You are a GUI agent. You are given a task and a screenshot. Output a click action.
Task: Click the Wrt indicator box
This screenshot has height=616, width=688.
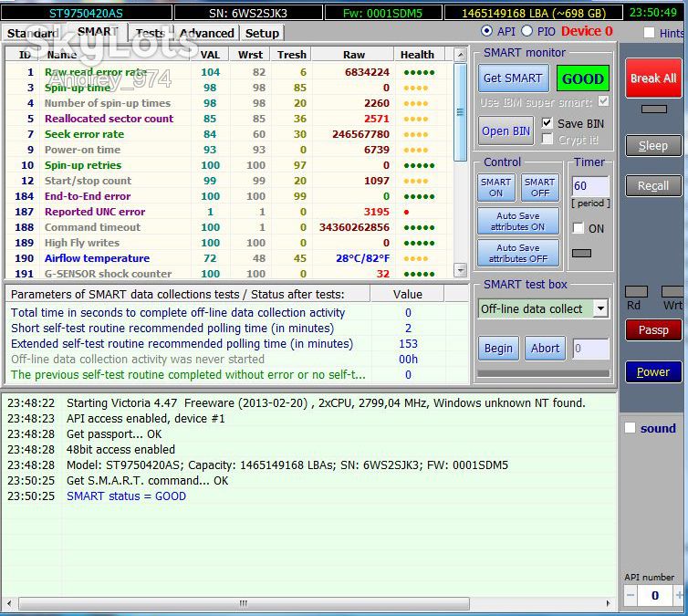coord(673,291)
